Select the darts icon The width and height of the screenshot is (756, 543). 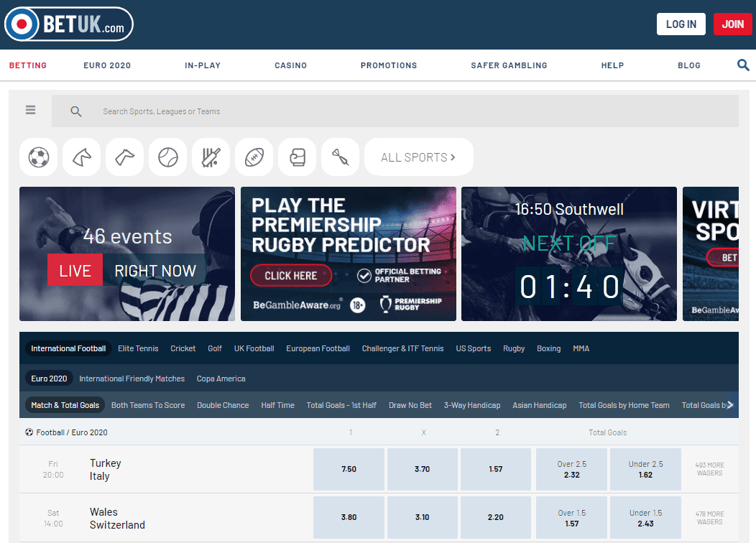[x=340, y=157]
